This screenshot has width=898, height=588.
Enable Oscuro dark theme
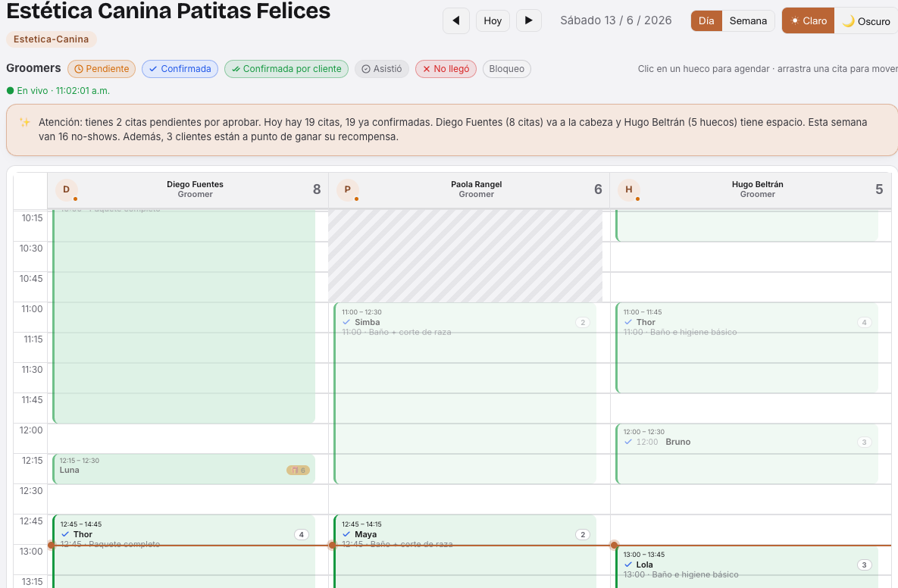[866, 21]
